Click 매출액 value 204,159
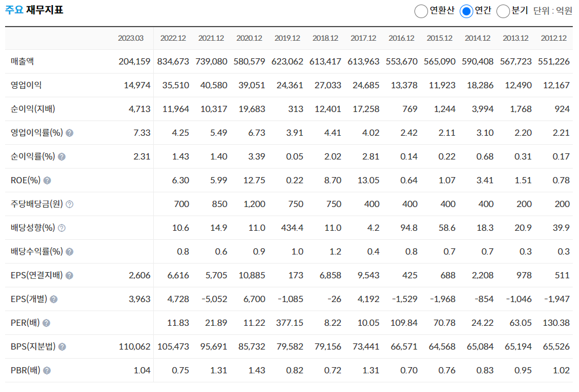The height and width of the screenshot is (392, 579). click(x=135, y=61)
